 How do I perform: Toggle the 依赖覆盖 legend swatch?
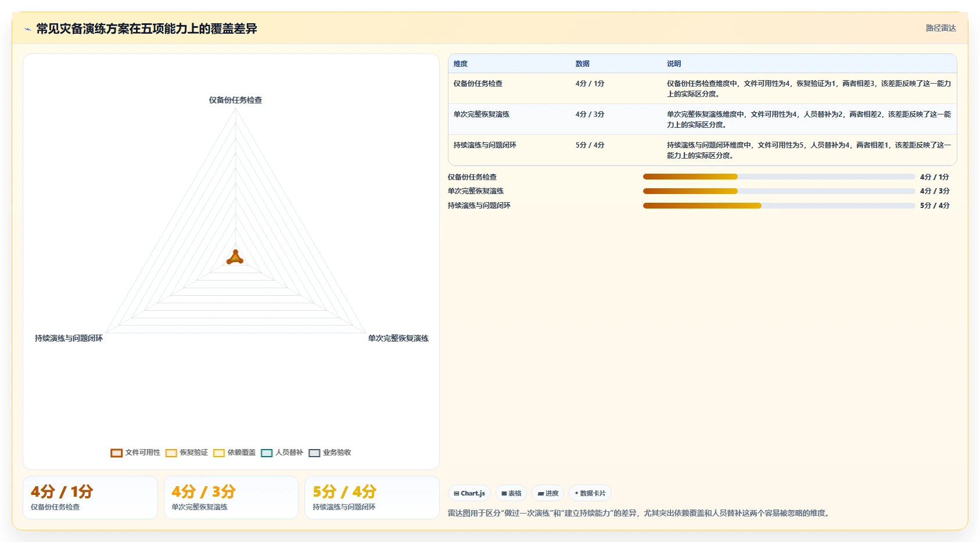point(218,453)
